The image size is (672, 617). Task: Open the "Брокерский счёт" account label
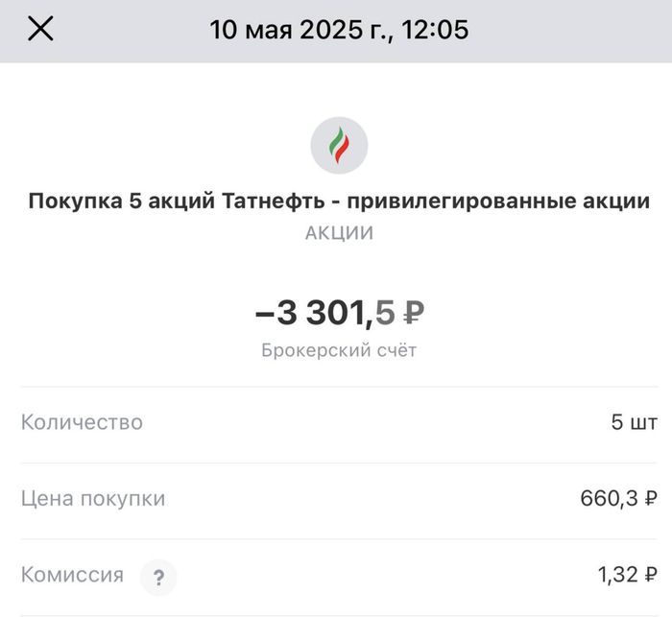pyautogui.click(x=339, y=351)
